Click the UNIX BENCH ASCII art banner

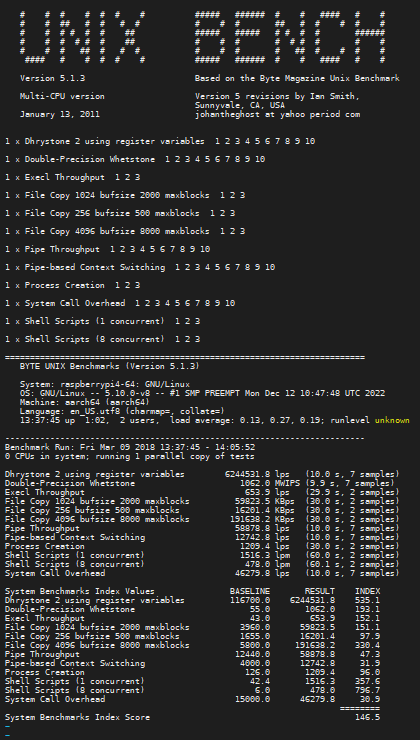[x=203, y=37]
